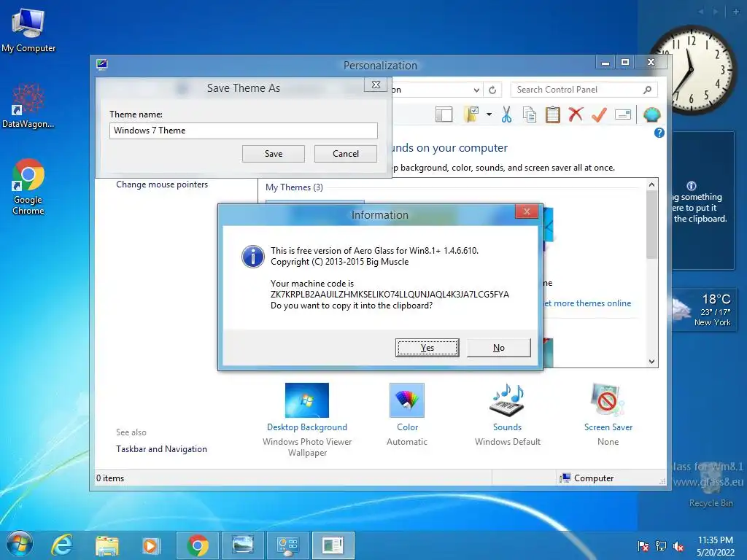Click the preview pane layout toolbar icon
747x560 pixels.
pos(444,114)
